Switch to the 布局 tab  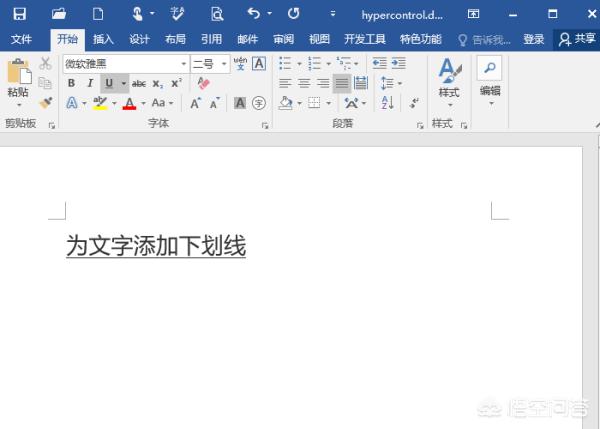pos(175,39)
